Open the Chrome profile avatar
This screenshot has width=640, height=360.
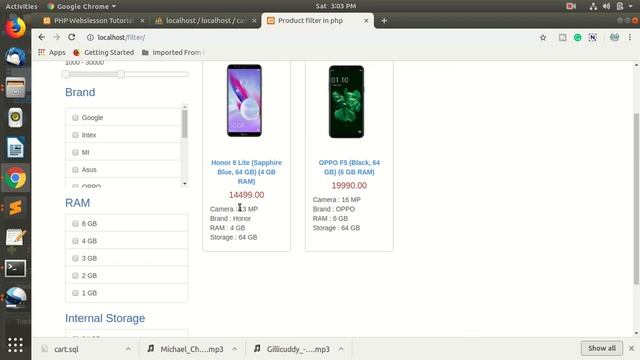pyautogui.click(x=614, y=38)
